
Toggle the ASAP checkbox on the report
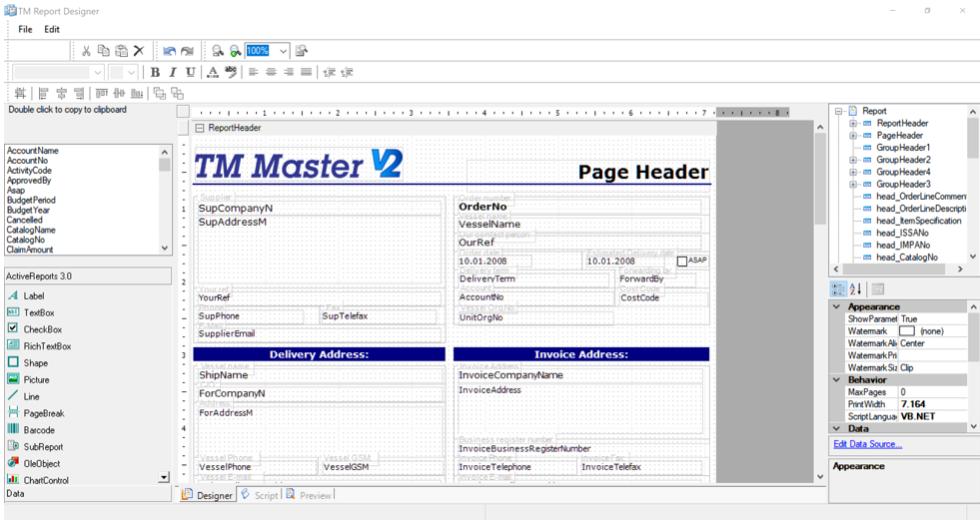(x=682, y=262)
